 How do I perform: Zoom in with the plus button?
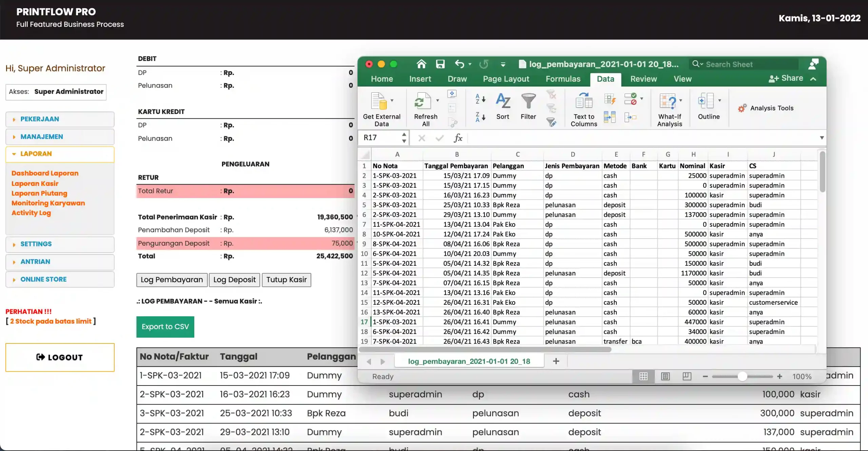[780, 376]
